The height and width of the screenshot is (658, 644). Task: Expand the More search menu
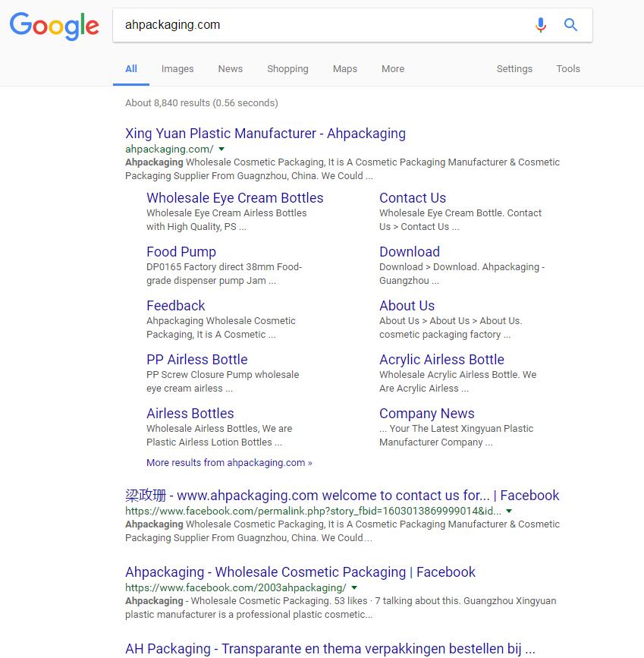pos(393,69)
